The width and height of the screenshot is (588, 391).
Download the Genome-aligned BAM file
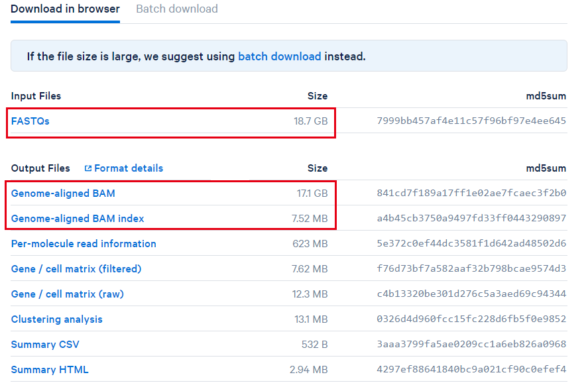click(63, 193)
